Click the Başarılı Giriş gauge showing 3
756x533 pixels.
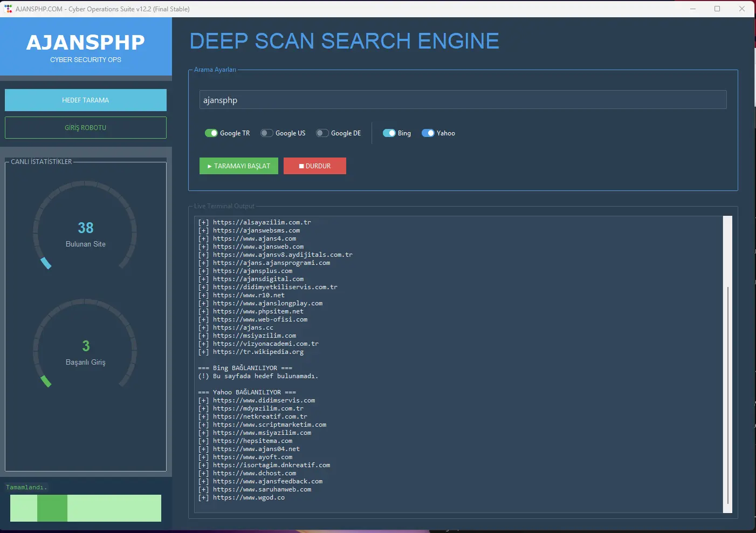coord(85,346)
